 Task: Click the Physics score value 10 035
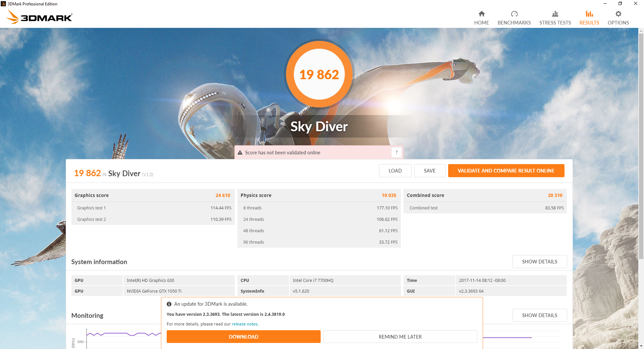pos(389,195)
